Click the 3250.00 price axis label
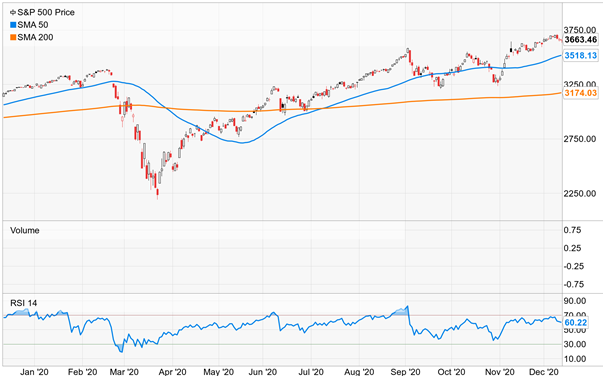 point(580,84)
